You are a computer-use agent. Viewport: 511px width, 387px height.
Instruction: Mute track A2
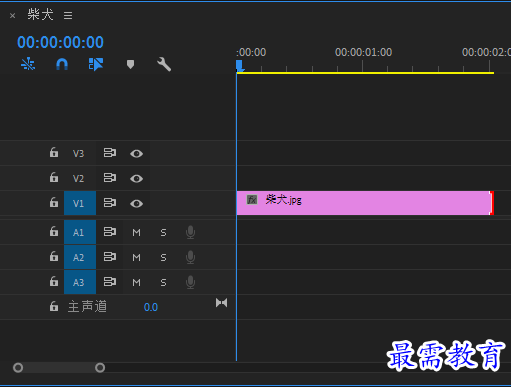pos(136,257)
